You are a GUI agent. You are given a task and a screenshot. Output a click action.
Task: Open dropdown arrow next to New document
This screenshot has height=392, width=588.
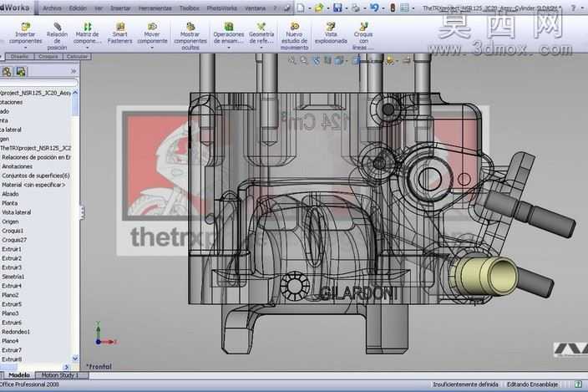[309, 8]
